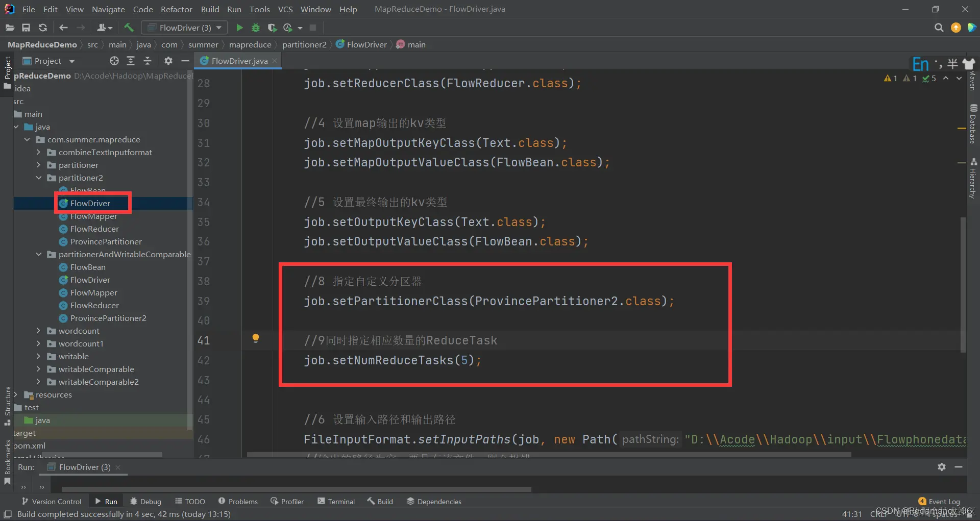
Task: Click the orange update arrow icon
Action: (x=956, y=28)
